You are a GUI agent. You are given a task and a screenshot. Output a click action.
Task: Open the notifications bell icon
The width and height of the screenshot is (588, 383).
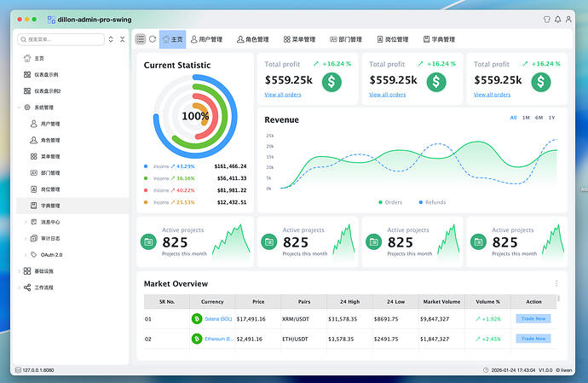[558, 19]
